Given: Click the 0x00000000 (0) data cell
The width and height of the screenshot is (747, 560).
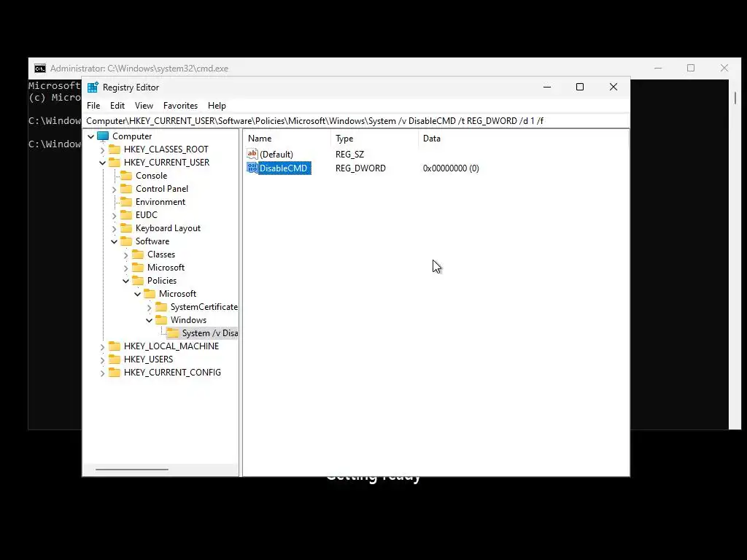Looking at the screenshot, I should pyautogui.click(x=451, y=168).
